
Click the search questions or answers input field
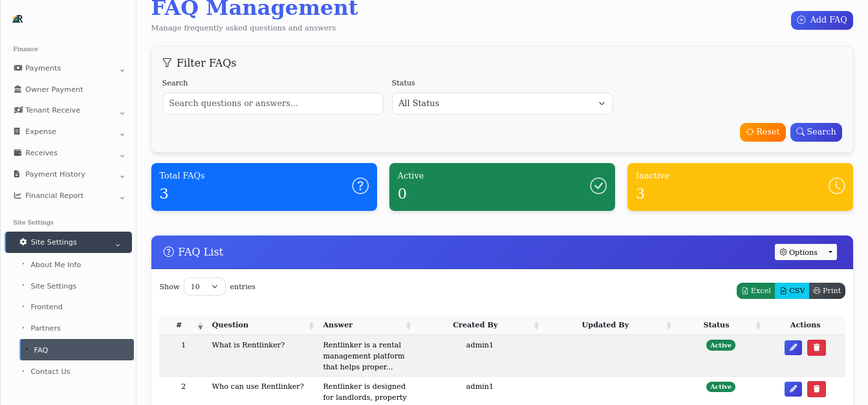[272, 104]
